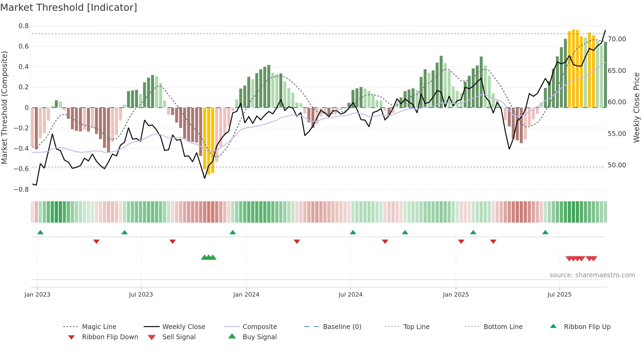This screenshot has width=644, height=362.
Task: Click the right axis title Weekly Close Price
Action: click(636, 108)
